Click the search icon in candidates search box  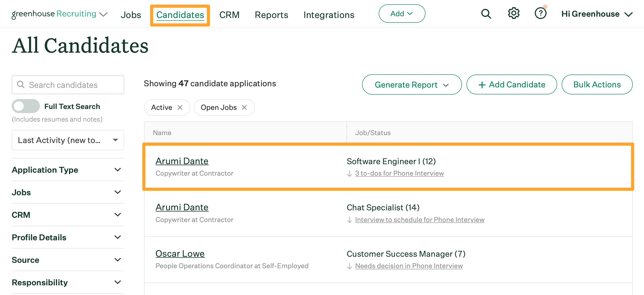(21, 85)
